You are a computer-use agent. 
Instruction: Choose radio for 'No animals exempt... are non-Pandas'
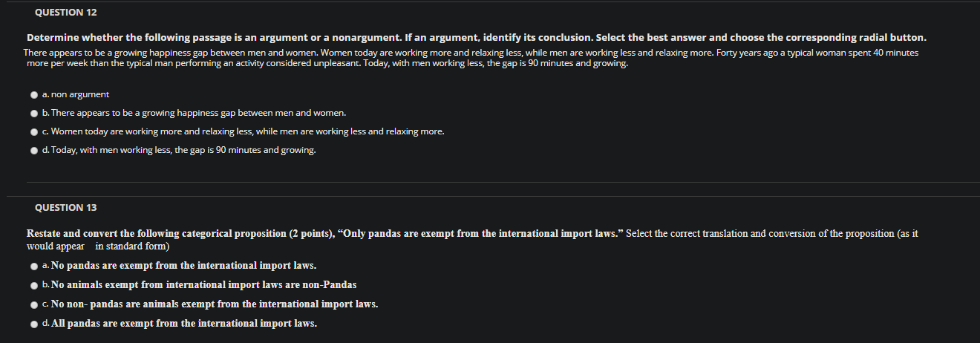click(34, 285)
